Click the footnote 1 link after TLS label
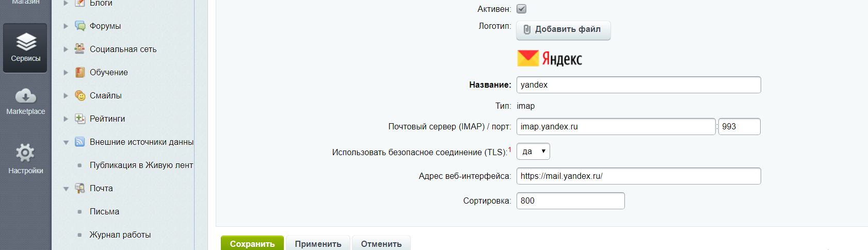 (510, 149)
